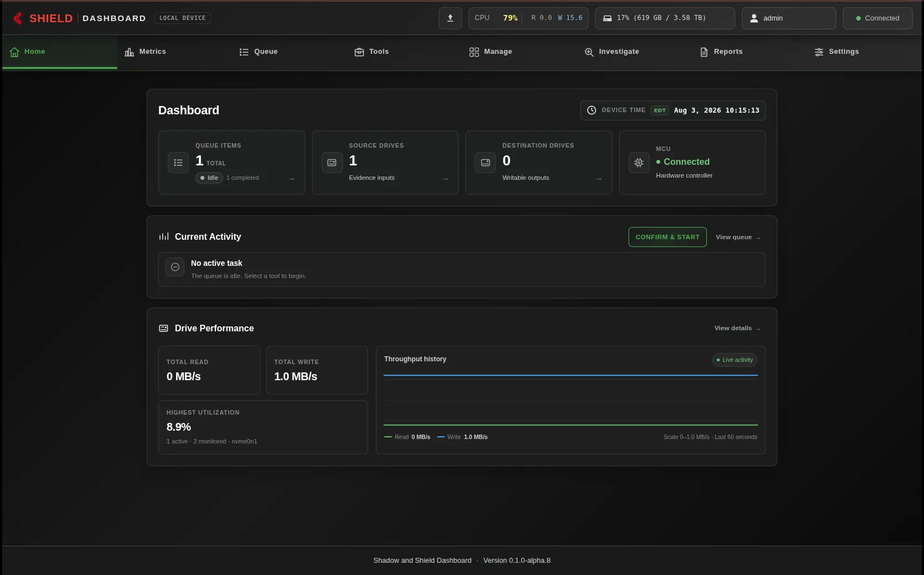Click the Shadow and Shield Dashboard footer text
The width and height of the screenshot is (924, 575).
pos(422,561)
